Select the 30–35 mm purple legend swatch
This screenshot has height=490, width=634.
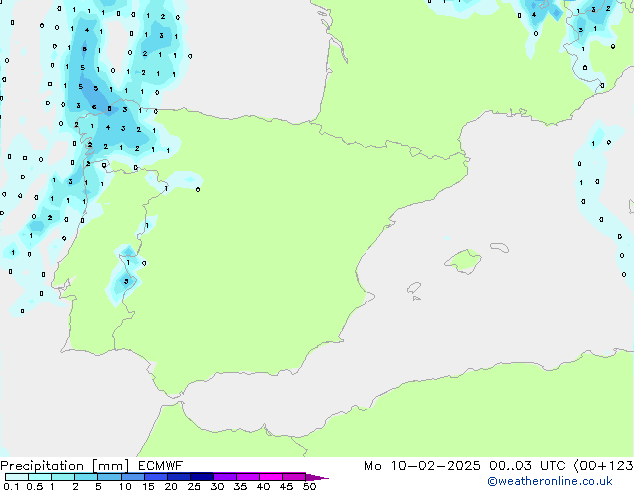tap(225, 477)
